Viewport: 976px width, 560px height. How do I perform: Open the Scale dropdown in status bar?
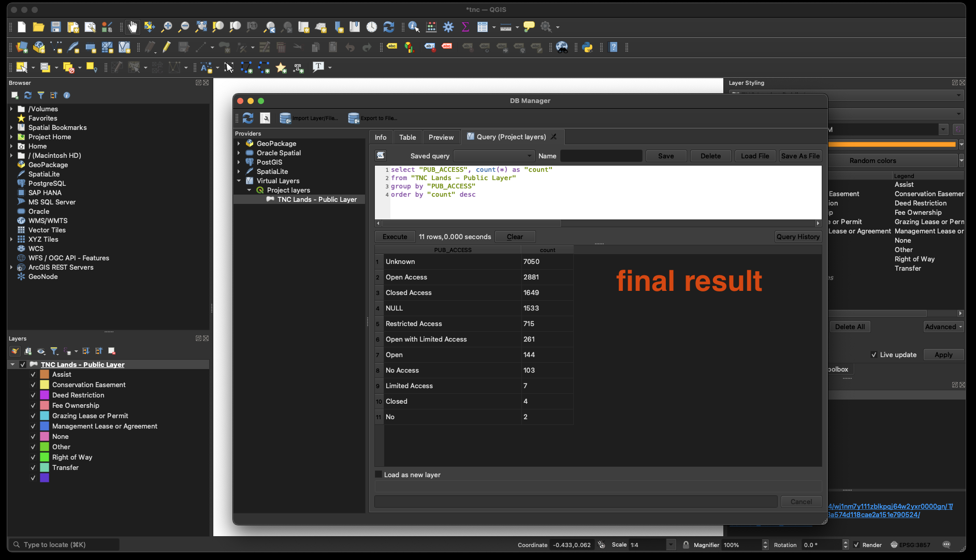click(x=671, y=544)
